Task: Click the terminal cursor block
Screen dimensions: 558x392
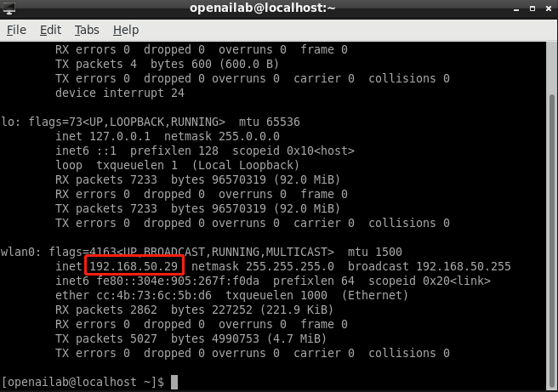Action: click(174, 383)
